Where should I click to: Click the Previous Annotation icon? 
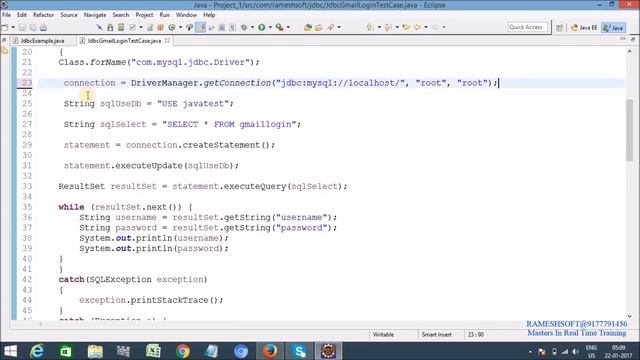(388, 27)
